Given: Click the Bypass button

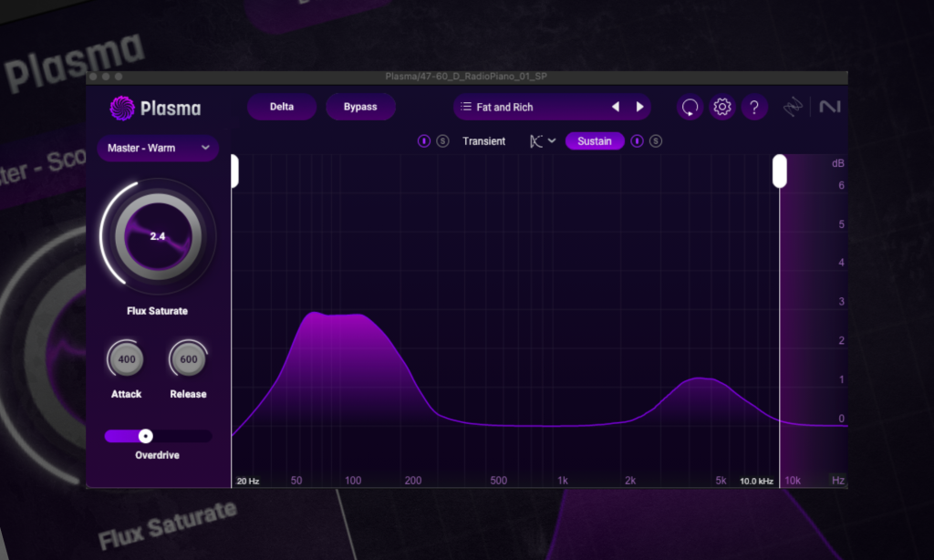Looking at the screenshot, I should click(x=360, y=107).
